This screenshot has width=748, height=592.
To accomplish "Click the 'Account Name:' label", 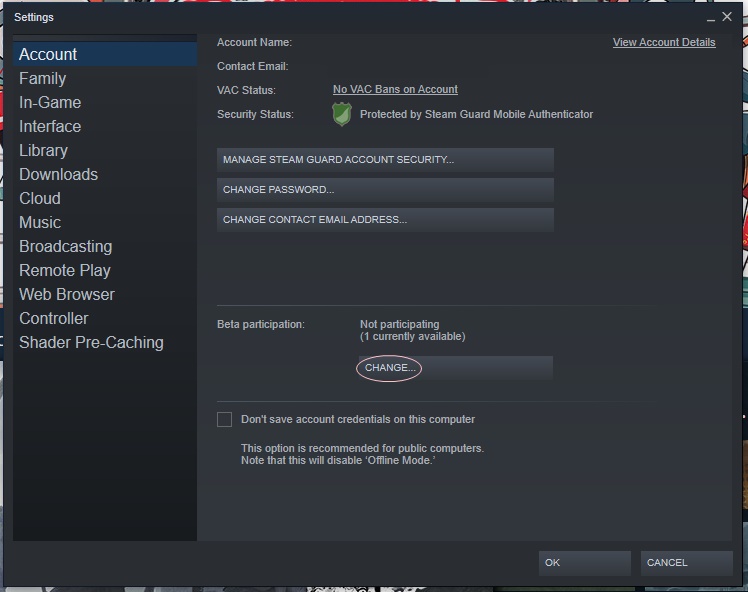I will [x=254, y=42].
